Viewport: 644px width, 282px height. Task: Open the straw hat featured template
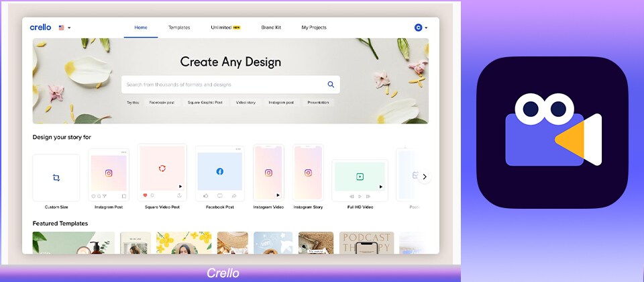click(x=233, y=242)
